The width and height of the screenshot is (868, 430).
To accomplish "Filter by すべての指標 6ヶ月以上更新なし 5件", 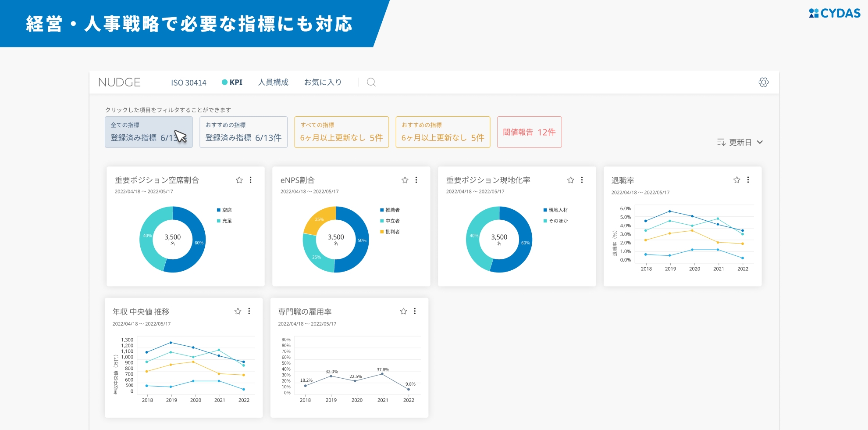I will coord(341,132).
